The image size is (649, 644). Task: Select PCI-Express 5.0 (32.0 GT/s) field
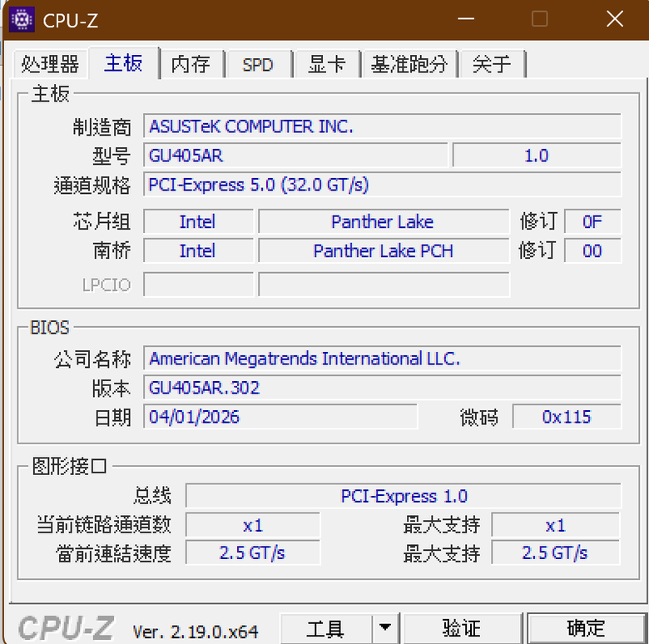[x=382, y=185]
